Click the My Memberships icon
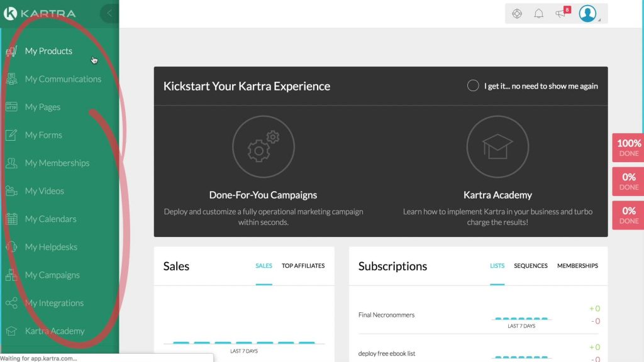 tap(11, 163)
